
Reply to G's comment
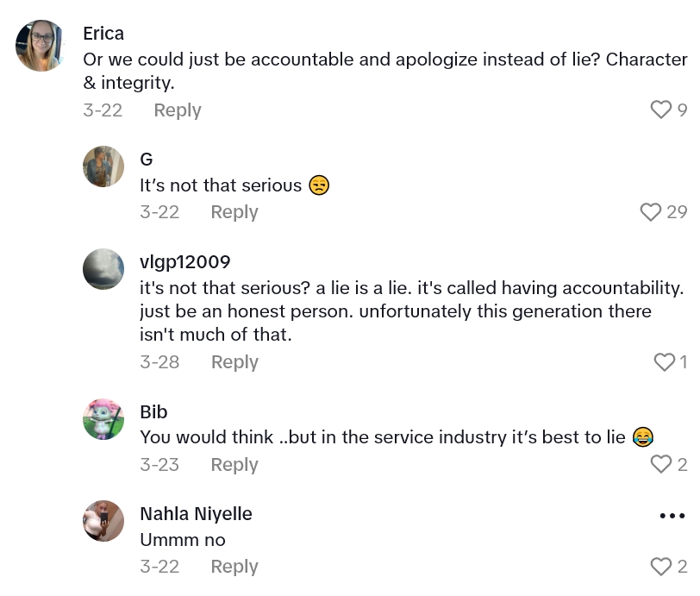[234, 212]
